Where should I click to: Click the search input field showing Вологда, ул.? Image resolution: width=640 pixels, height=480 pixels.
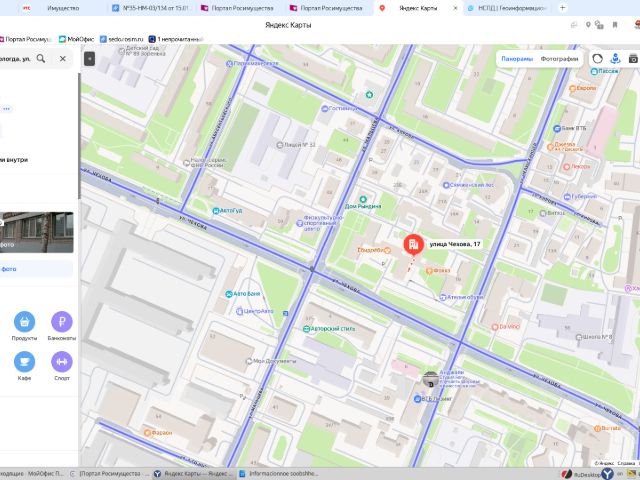16,59
